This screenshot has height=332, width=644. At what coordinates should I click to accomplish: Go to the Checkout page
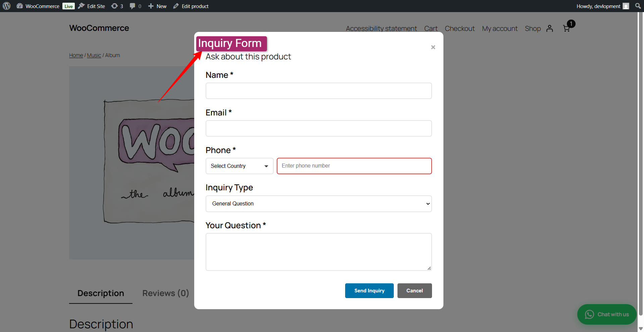coord(460,29)
